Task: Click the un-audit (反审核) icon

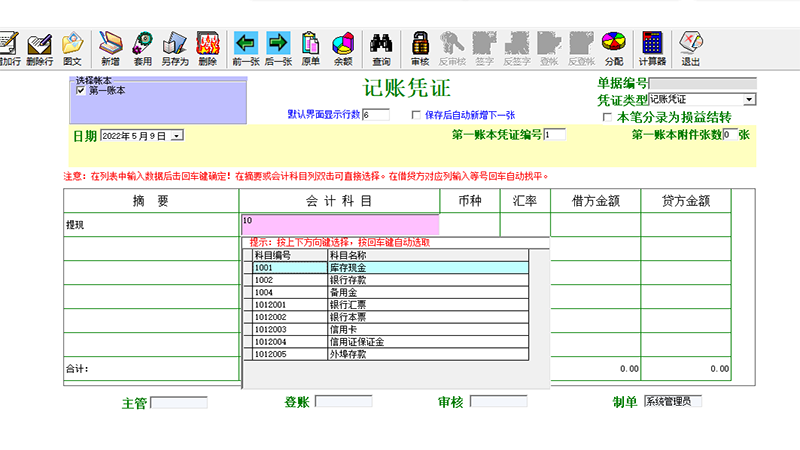Action: (x=452, y=48)
